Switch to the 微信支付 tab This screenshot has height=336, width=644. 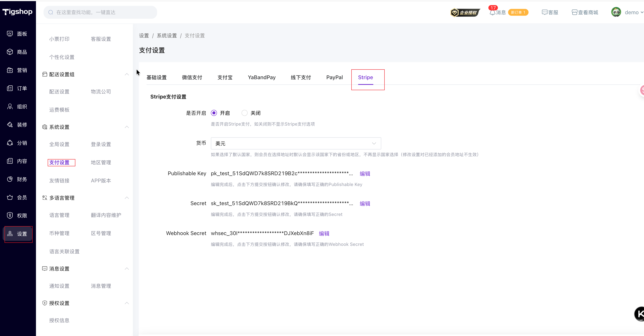[192, 77]
